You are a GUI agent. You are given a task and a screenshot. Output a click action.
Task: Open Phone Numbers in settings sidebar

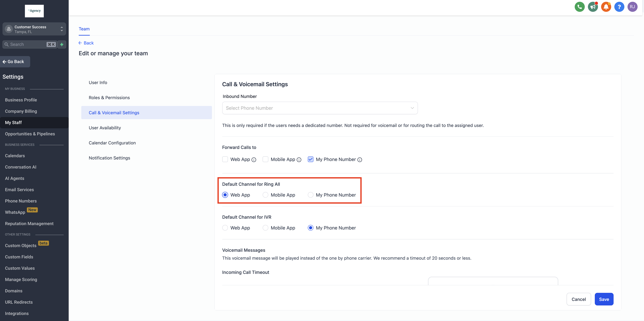(x=21, y=201)
